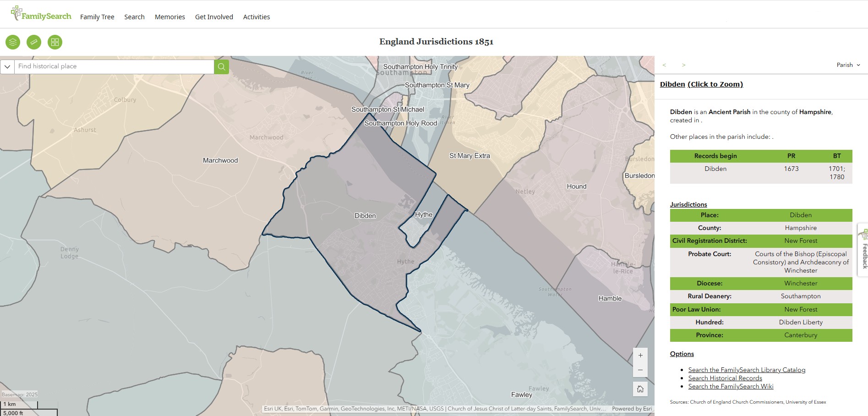Image resolution: width=868 pixels, height=416 pixels.
Task: Click the green search magnifier button
Action: click(x=221, y=67)
